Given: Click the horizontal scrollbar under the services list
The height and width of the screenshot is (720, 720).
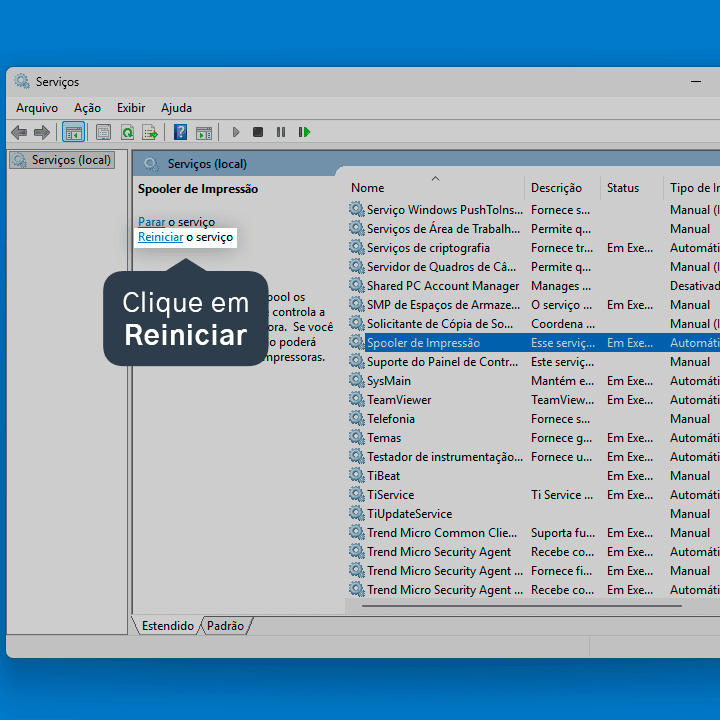Looking at the screenshot, I should click(x=522, y=606).
